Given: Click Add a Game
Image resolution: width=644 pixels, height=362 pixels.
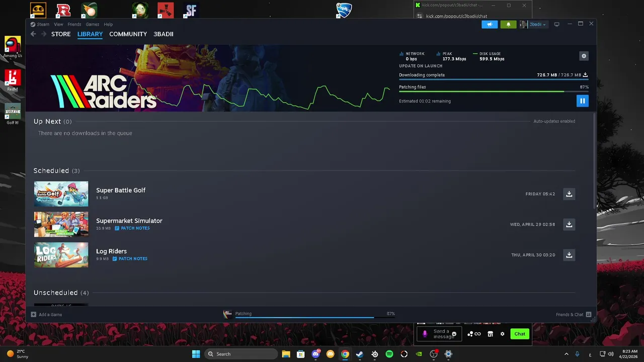Looking at the screenshot, I should [46, 315].
